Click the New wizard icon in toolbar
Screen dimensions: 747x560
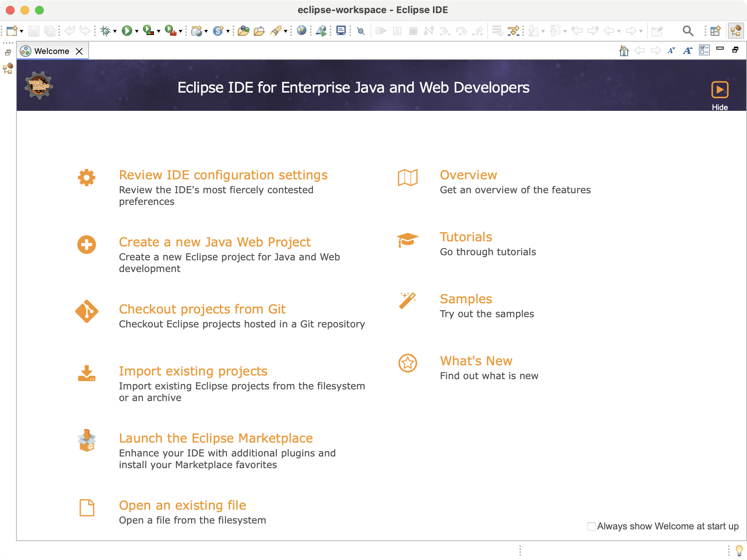coord(12,31)
